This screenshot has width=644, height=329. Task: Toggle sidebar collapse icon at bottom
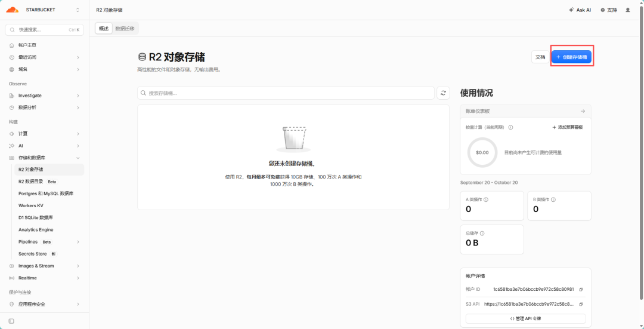pyautogui.click(x=11, y=321)
